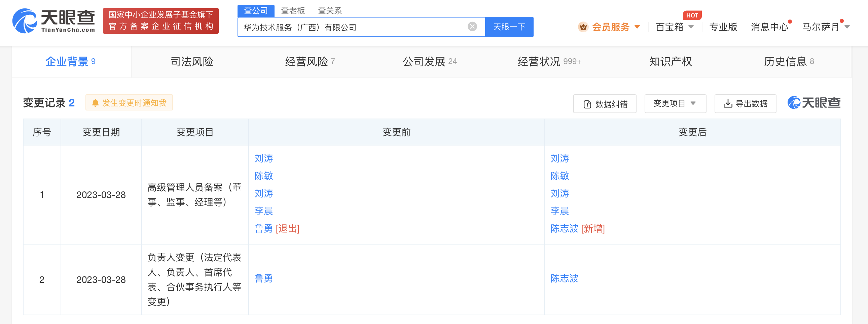
Task: Click the 变更前 column header
Action: (x=397, y=132)
